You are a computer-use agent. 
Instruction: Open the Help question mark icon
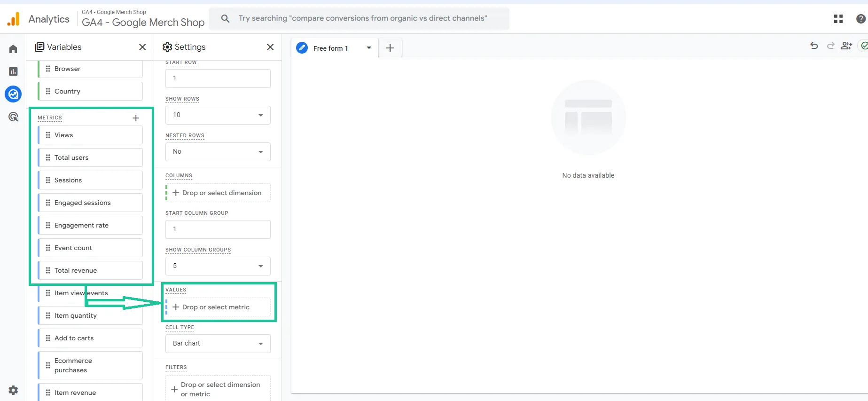(x=861, y=19)
